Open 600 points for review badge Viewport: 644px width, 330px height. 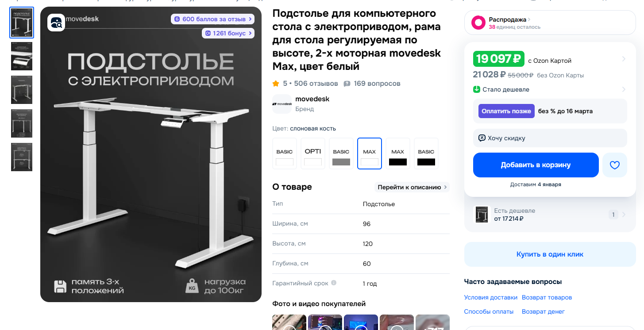tap(213, 19)
